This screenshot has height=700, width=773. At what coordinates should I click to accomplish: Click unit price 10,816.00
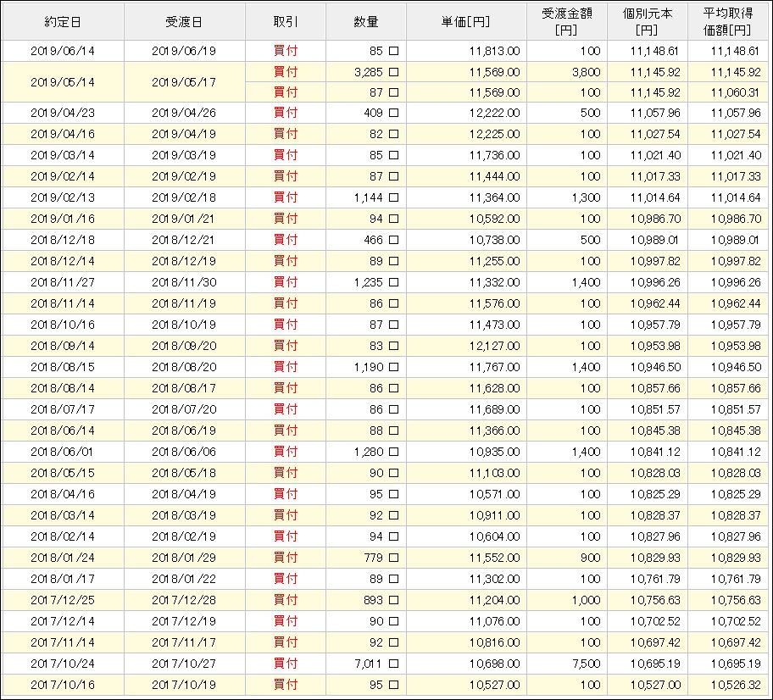tap(494, 643)
